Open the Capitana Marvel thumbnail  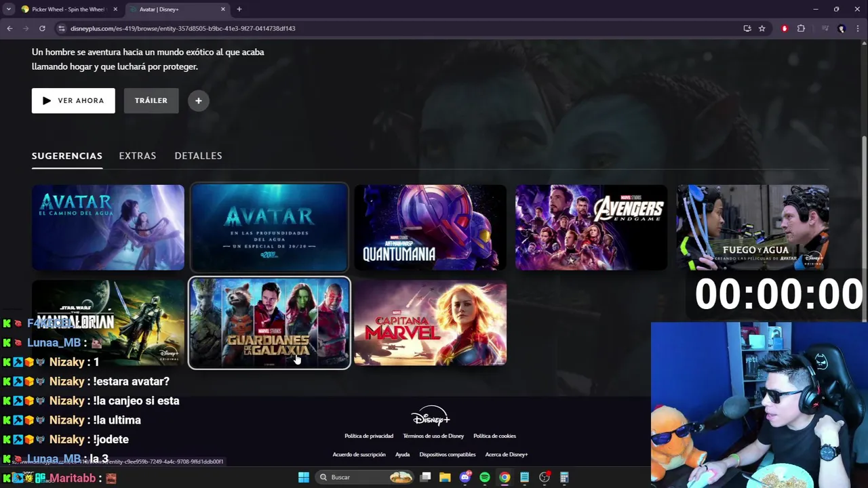pos(430,323)
